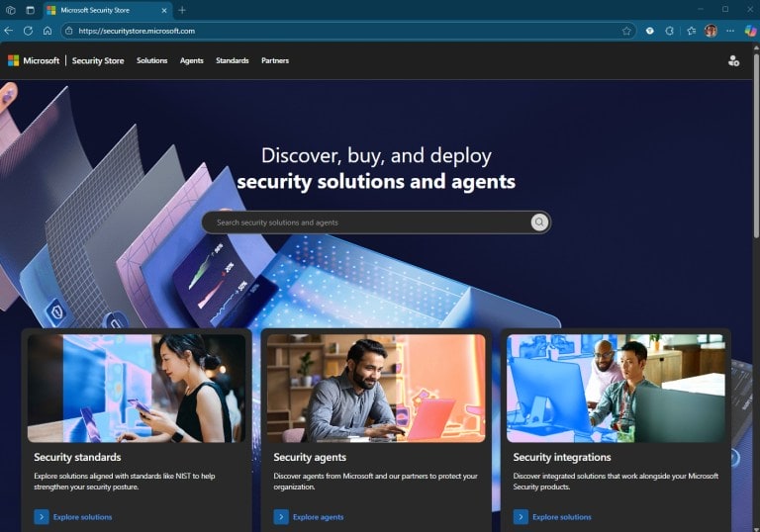Screen dimensions: 760x532
Task: Open the Agents menu item
Action: tap(191, 60)
